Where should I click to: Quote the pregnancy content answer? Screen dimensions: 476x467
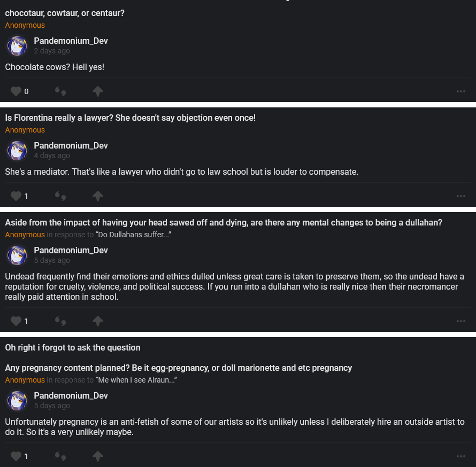[x=60, y=456]
